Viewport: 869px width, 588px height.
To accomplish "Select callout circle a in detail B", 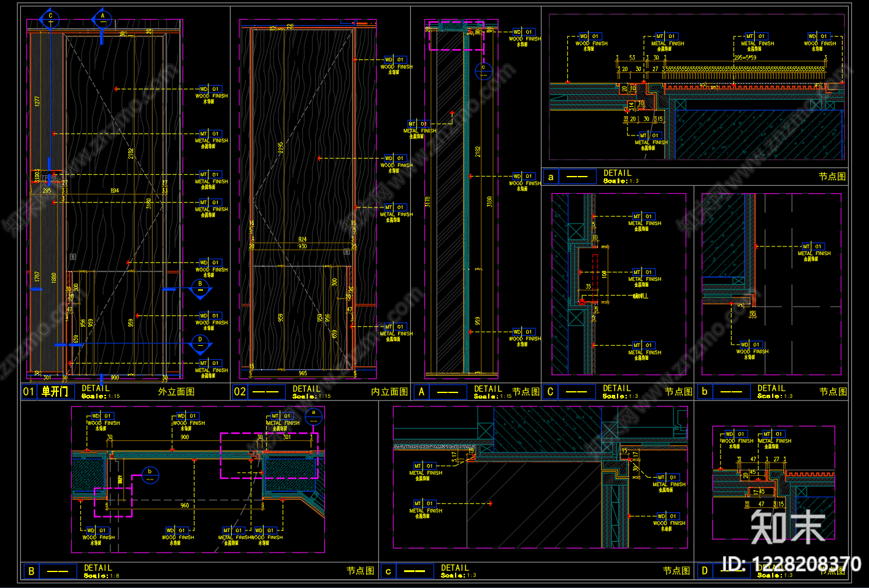I will (314, 416).
